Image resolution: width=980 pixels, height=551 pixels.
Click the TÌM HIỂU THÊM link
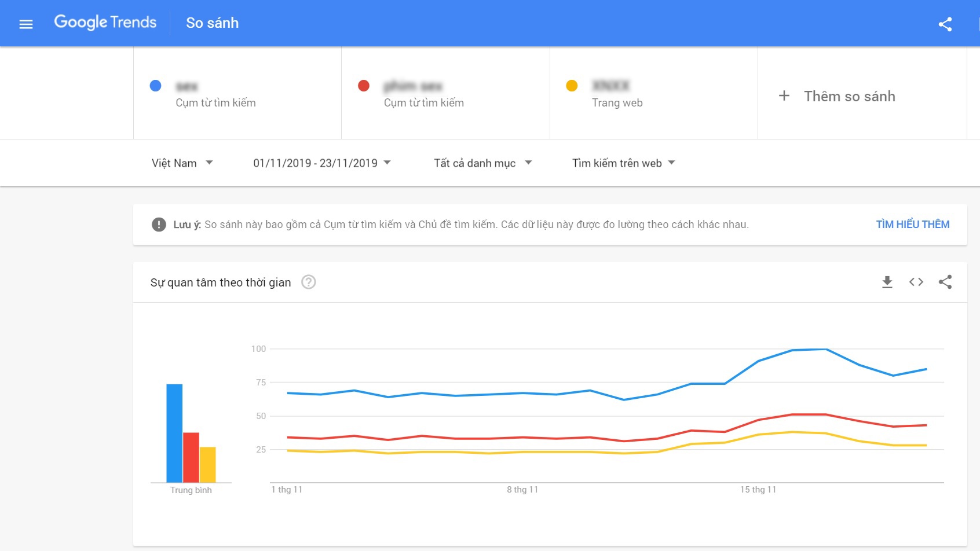pyautogui.click(x=912, y=225)
